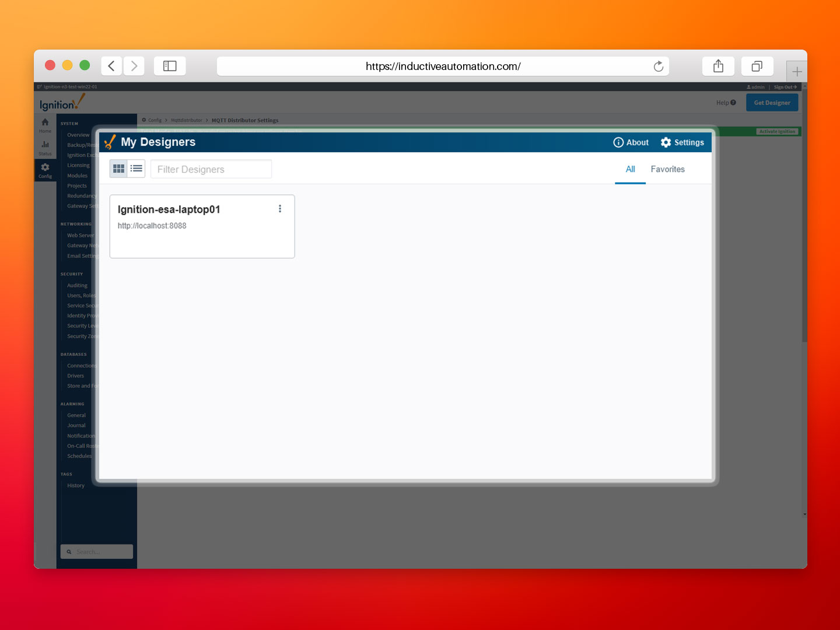Go back in the browser
Viewport: 840px width, 630px height.
(x=111, y=66)
